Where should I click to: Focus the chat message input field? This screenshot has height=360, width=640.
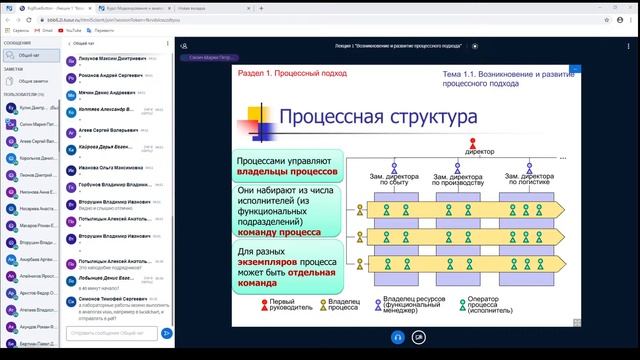[x=111, y=333]
